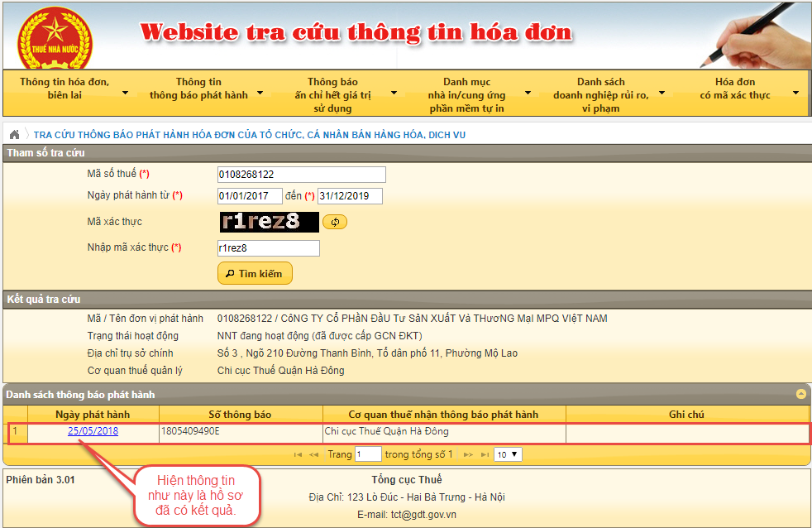This screenshot has height=528, width=812.
Task: Click Số thông báo column header
Action: pyautogui.click(x=241, y=415)
